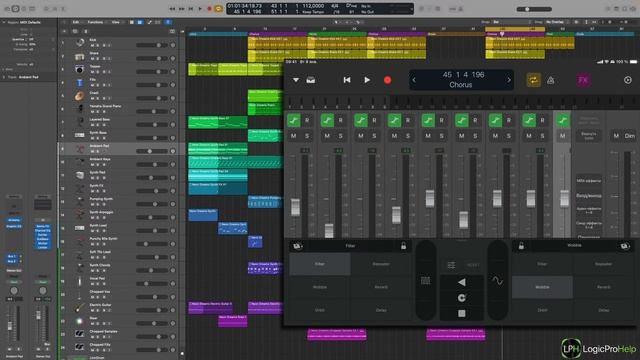Click the Synth Lead keyboard track icon

80,228
